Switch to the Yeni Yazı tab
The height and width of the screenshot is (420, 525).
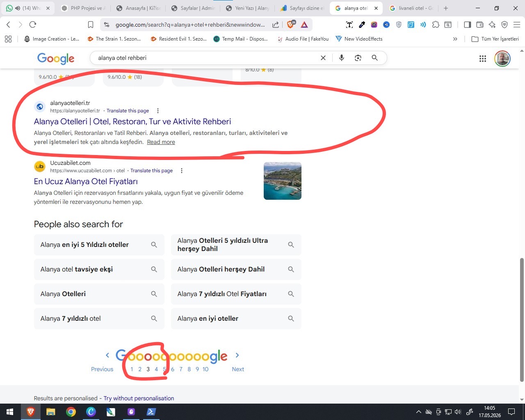247,8
